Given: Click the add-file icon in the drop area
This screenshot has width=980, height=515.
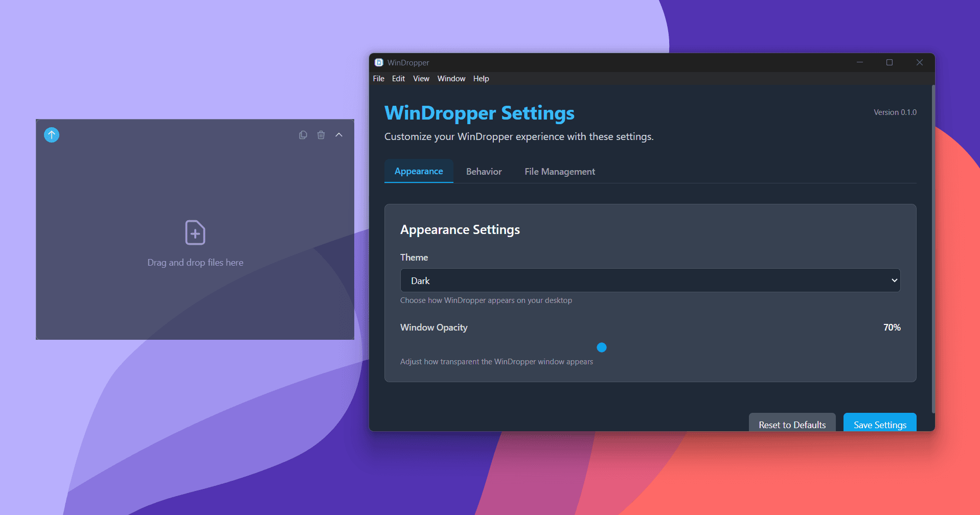Looking at the screenshot, I should tap(195, 233).
